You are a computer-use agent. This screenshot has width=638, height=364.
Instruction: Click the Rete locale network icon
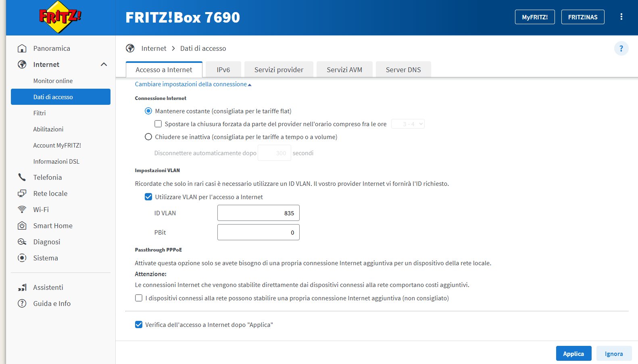coord(22,193)
